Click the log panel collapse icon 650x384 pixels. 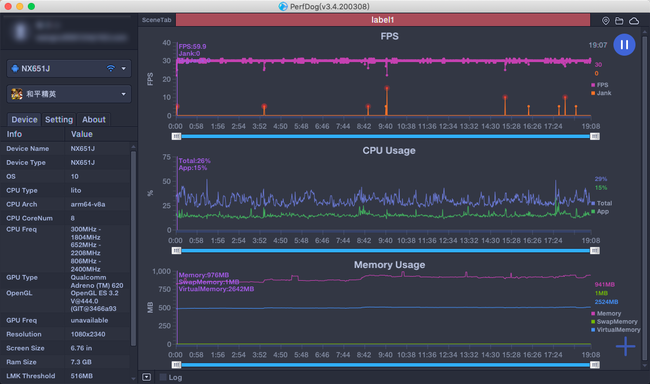[146, 377]
